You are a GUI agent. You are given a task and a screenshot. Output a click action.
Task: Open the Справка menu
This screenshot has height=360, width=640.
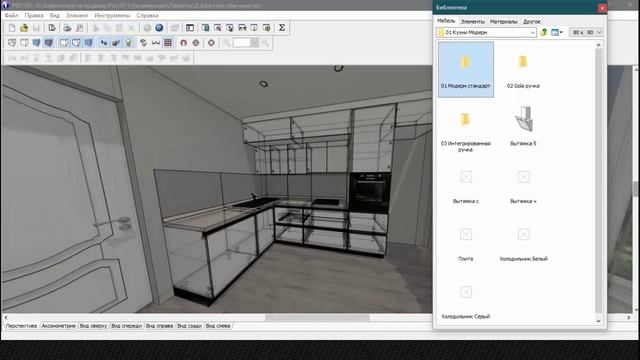[x=147, y=16]
